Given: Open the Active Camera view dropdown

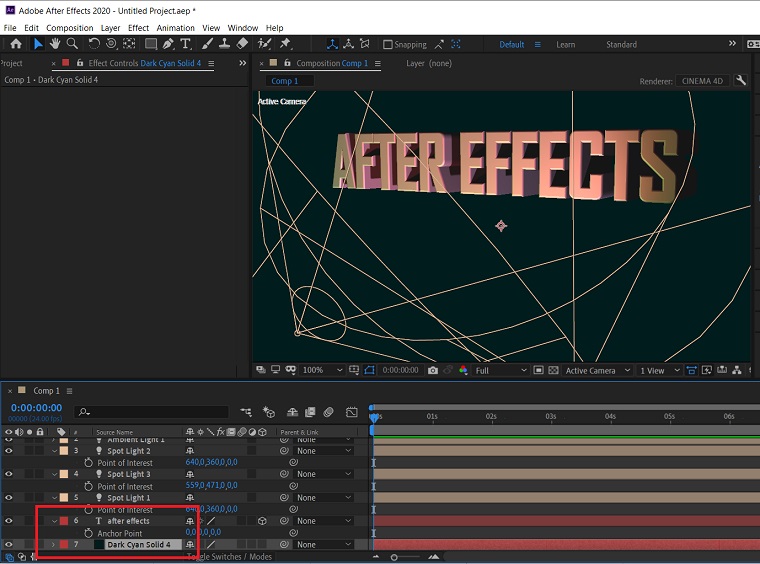Looking at the screenshot, I should click(x=597, y=370).
